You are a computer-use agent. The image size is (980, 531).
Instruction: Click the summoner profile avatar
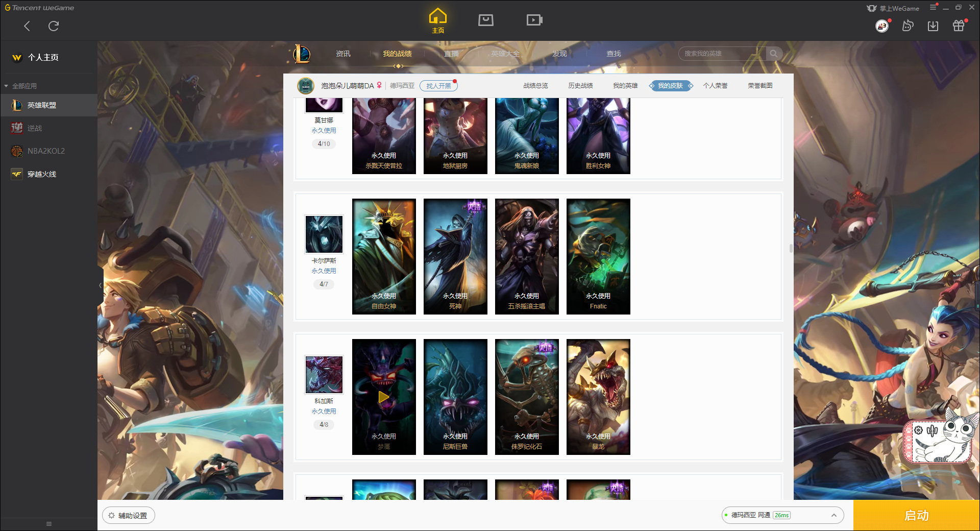[x=306, y=86]
